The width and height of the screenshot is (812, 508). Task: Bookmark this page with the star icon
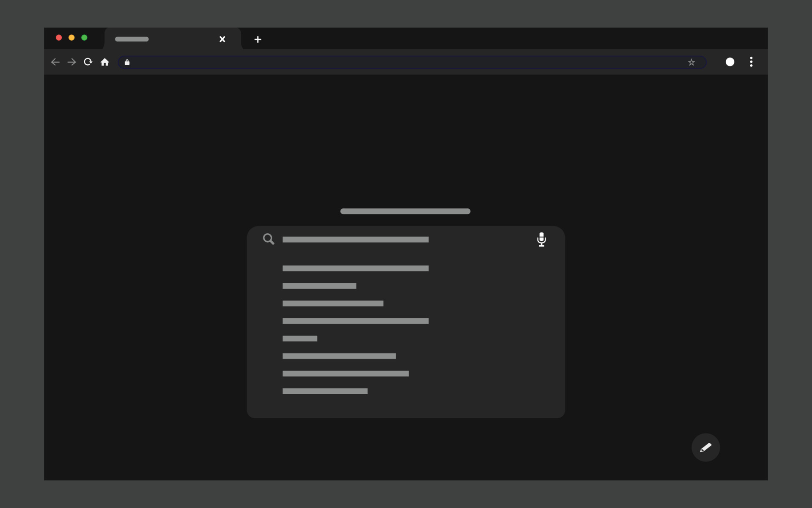[691, 62]
